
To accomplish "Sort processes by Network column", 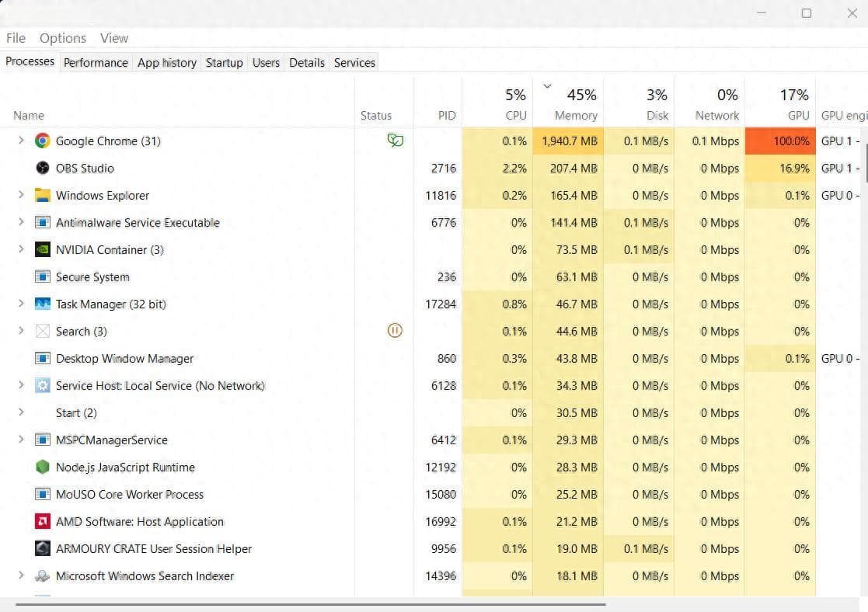I will click(x=710, y=104).
